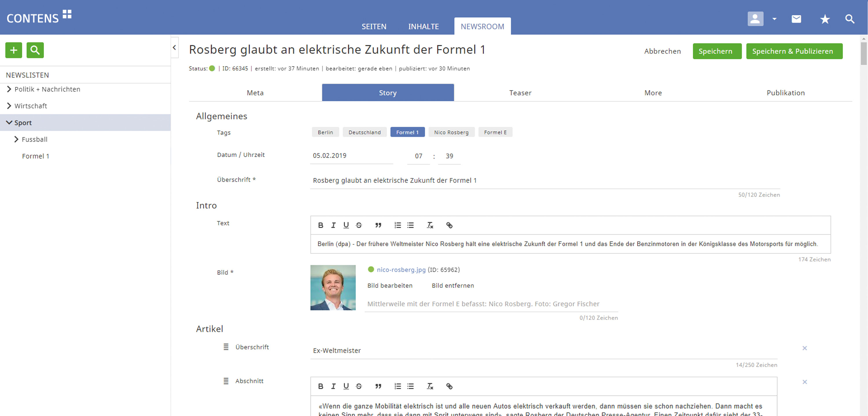Click the Nico Rosberg image thumbnail

(332, 287)
